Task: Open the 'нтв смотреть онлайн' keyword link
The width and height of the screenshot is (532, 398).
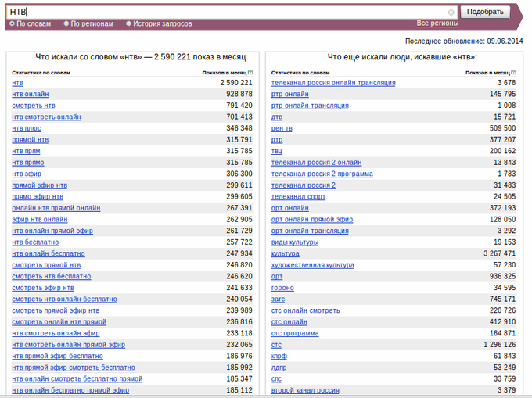Action: (x=46, y=117)
